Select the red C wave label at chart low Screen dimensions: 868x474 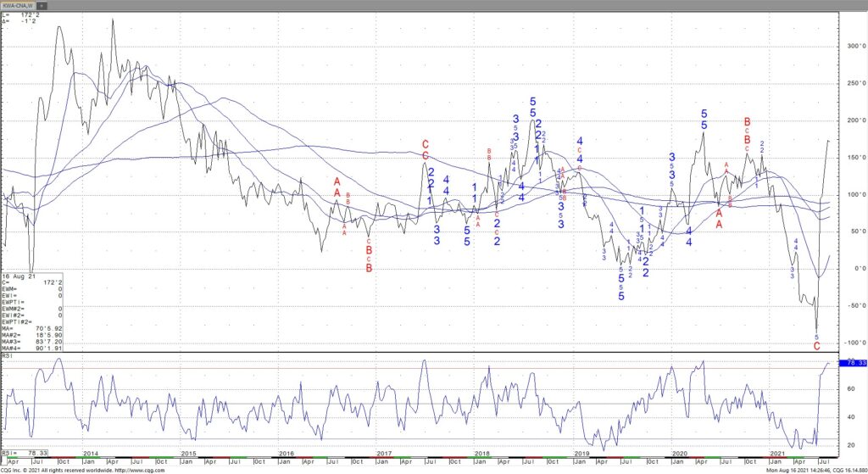coord(817,346)
